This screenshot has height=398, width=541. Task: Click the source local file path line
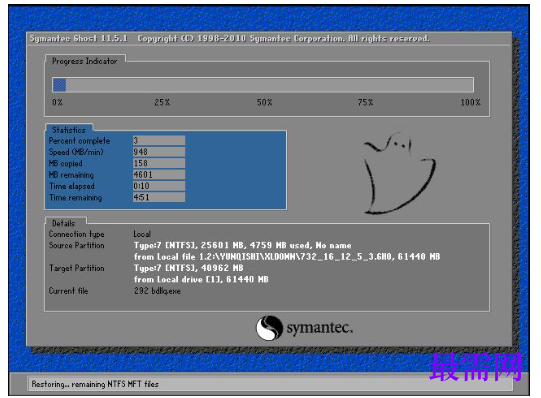coord(287,257)
